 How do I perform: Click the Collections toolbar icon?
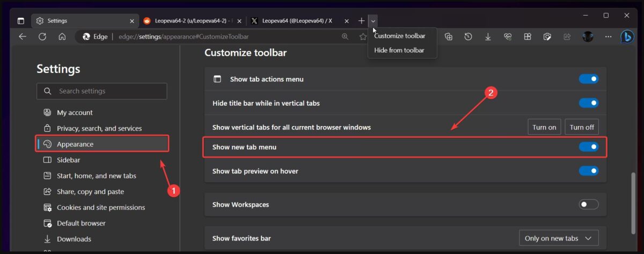click(449, 37)
